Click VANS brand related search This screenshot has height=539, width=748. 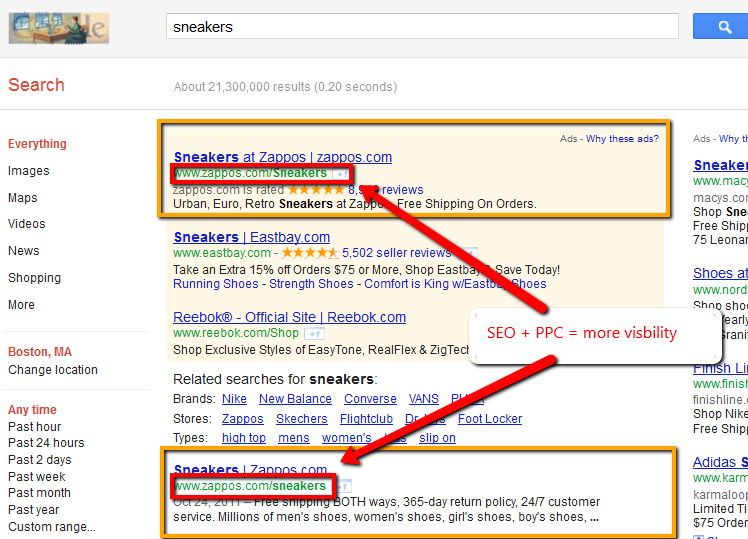(424, 399)
